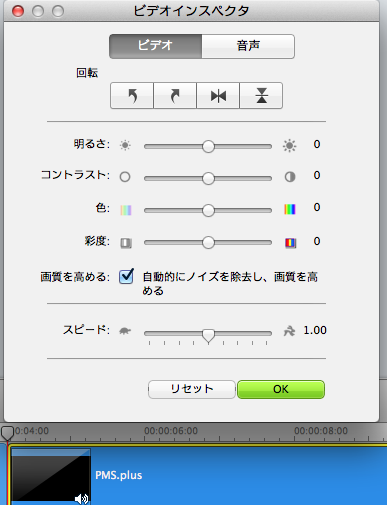Click the colorful high-saturation icon for 彩度

[290, 243]
